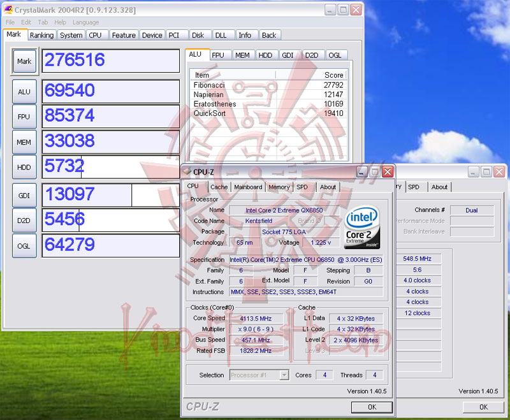Click the Score column header
The width and height of the screenshot is (510, 420).
coord(311,75)
